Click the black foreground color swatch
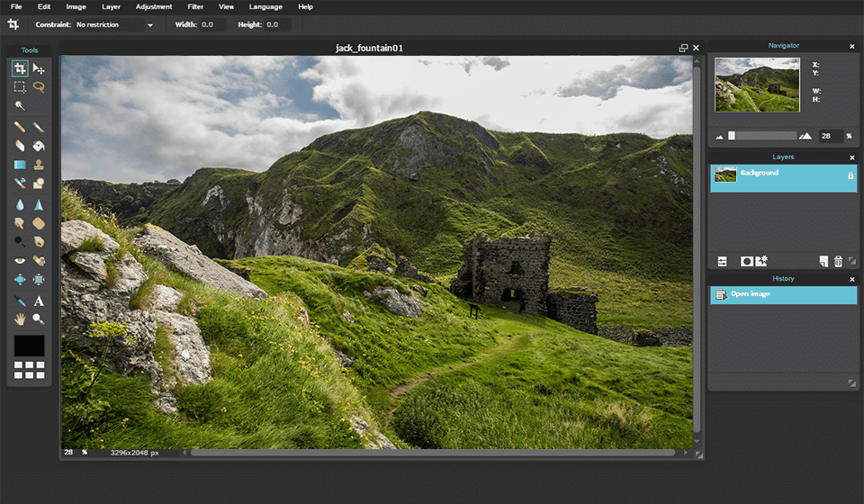 pyautogui.click(x=29, y=346)
